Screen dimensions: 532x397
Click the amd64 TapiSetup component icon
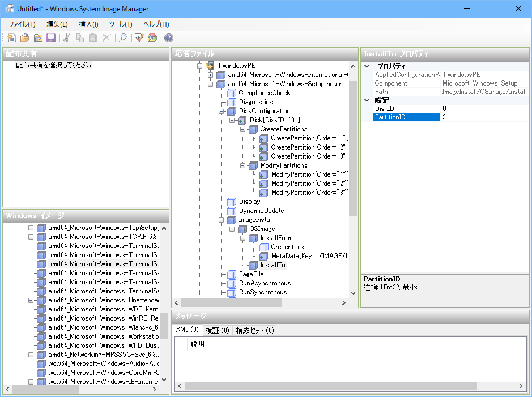tap(41, 228)
